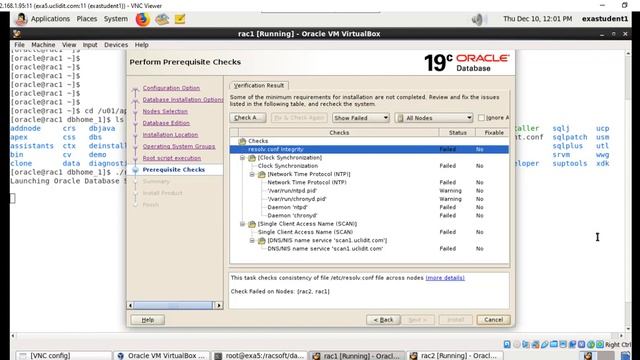Open the GNOME Applications menu

(50, 19)
